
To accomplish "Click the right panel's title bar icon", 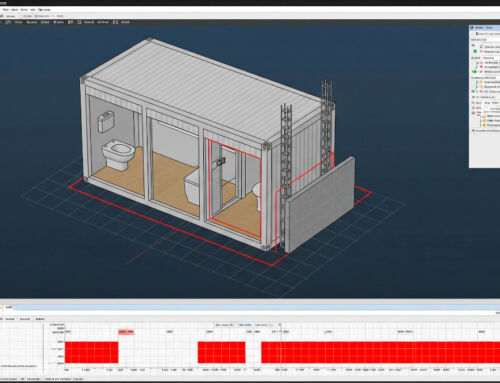I will [472, 28].
